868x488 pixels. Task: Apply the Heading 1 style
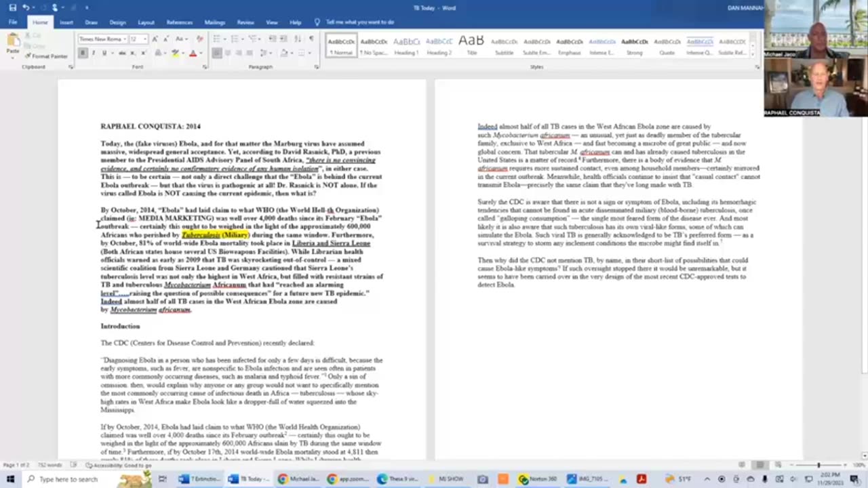[x=406, y=45]
